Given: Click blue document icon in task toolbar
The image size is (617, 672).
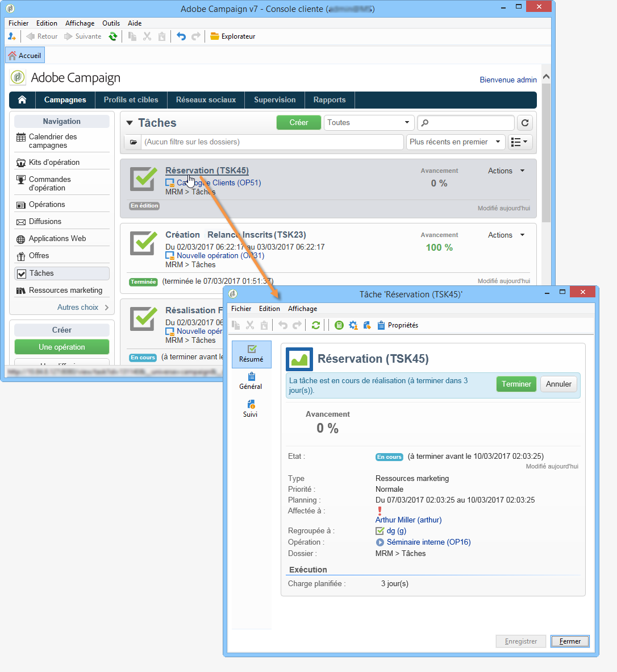Looking at the screenshot, I should [x=367, y=325].
